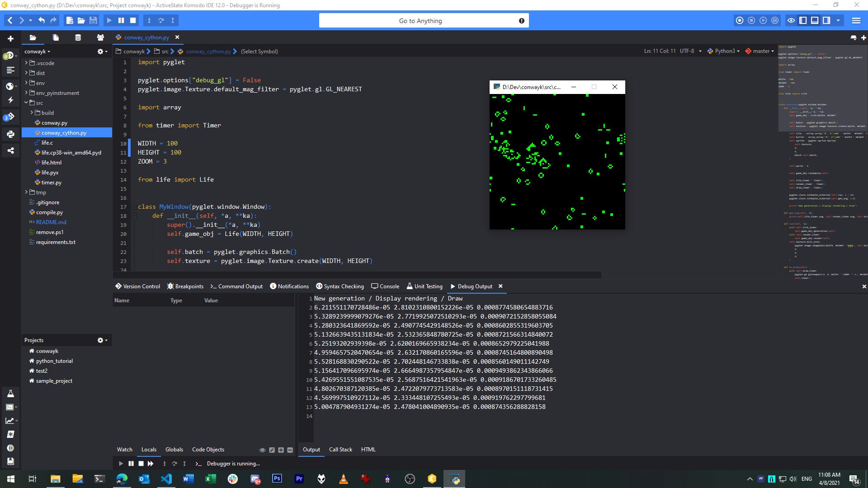
Task: Close the conway_cython.py editor tab
Action: point(177,37)
